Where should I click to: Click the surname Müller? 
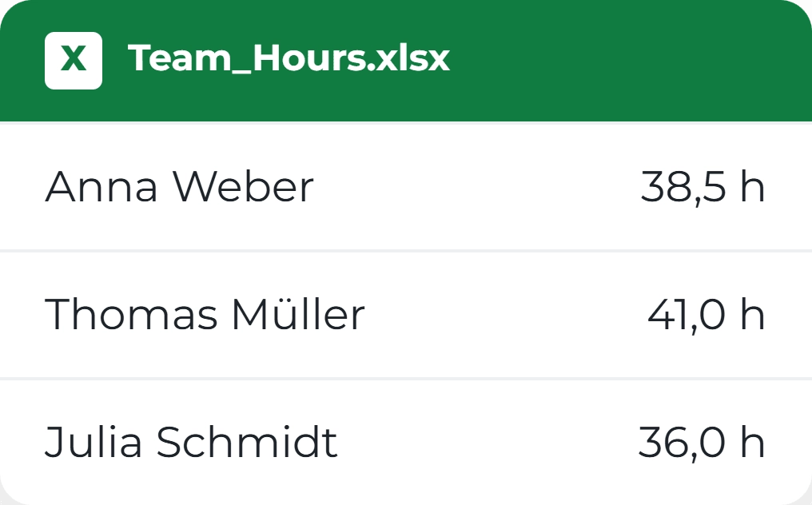coord(298,314)
